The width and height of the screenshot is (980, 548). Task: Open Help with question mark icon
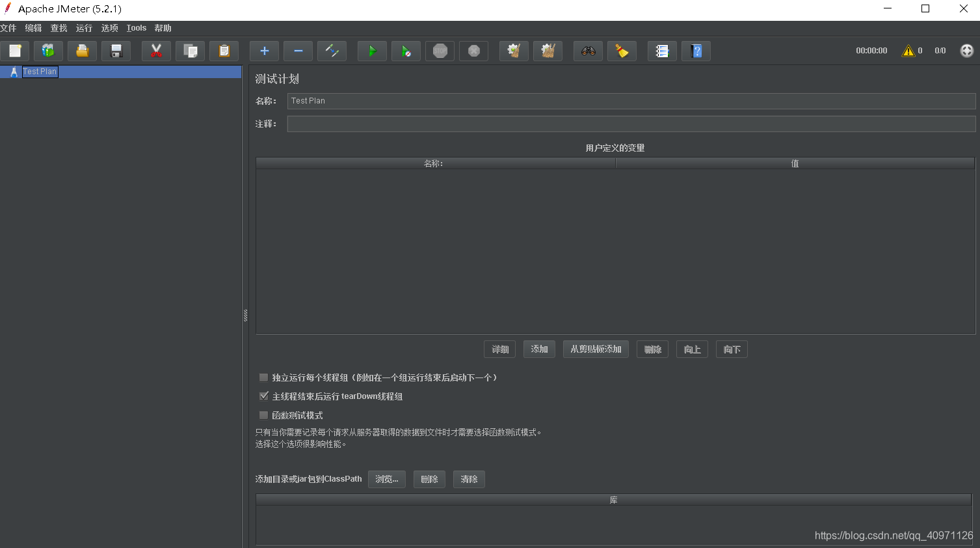pyautogui.click(x=696, y=51)
